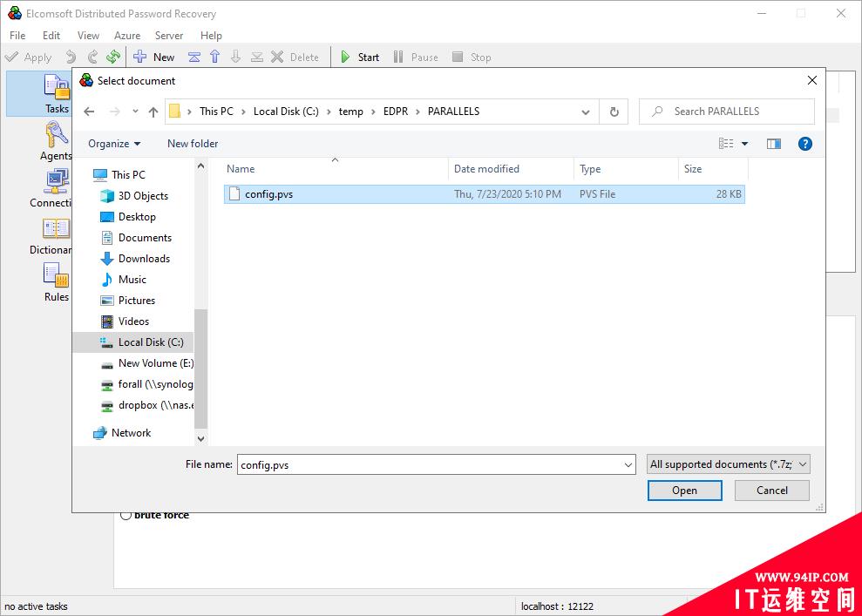Open the Azure menu
The image size is (862, 616).
(x=127, y=35)
